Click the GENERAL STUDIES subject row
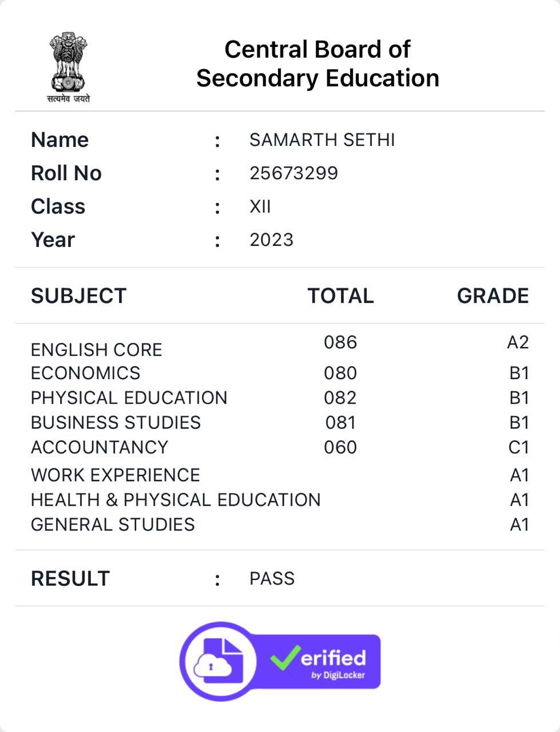Viewport: 560px width, 732px height. pos(280,524)
